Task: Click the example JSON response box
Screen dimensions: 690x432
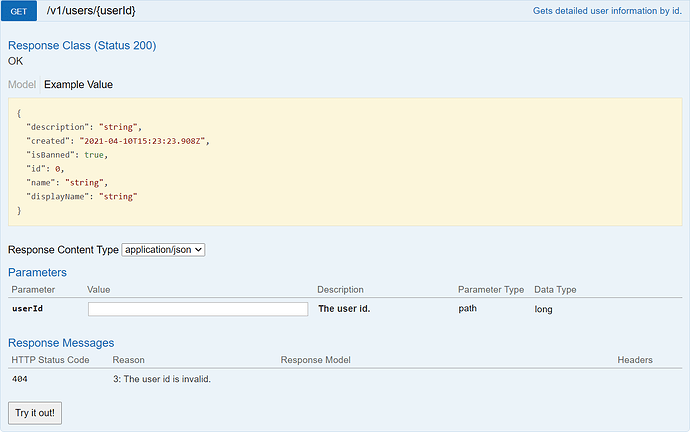Action: pos(345,162)
